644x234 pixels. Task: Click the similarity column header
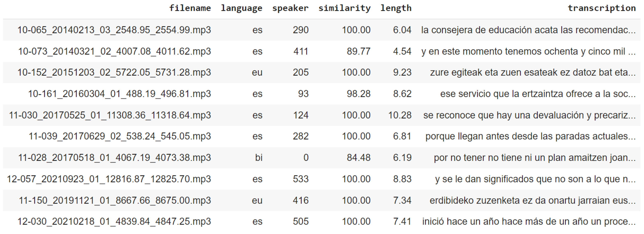344,8
